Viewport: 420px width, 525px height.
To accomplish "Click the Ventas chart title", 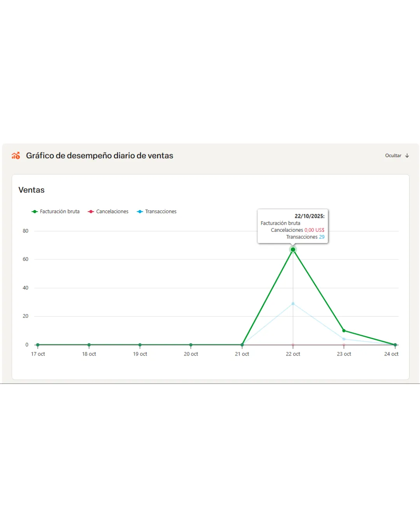I will [x=31, y=190].
